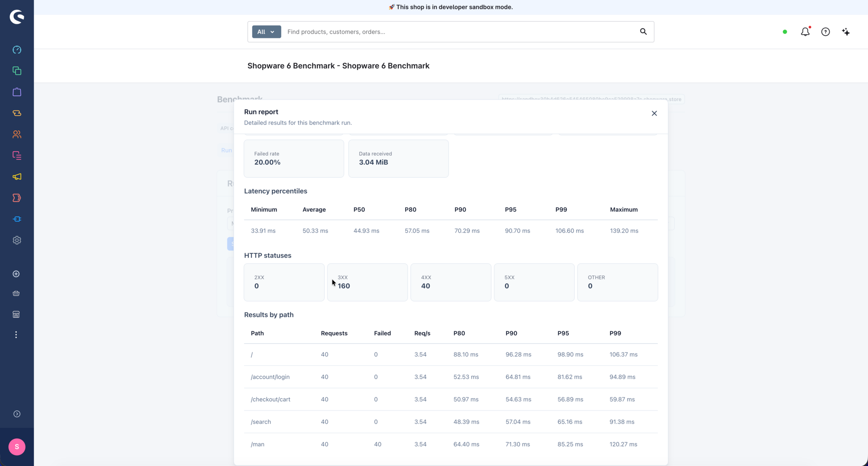Screen dimensions: 868x466
Task: Open the three-dots more menu in sidebar
Action: (16, 335)
